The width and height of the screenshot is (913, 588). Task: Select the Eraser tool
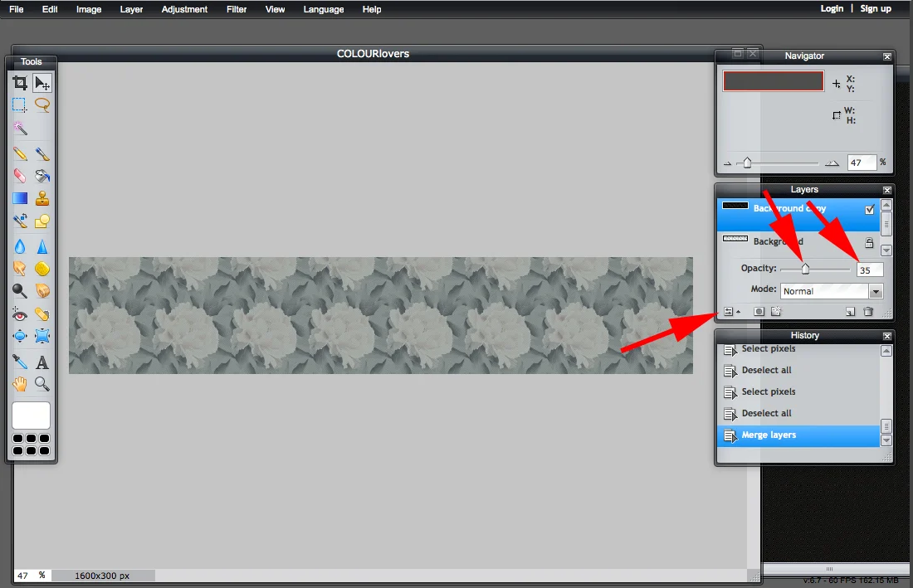pyautogui.click(x=20, y=176)
